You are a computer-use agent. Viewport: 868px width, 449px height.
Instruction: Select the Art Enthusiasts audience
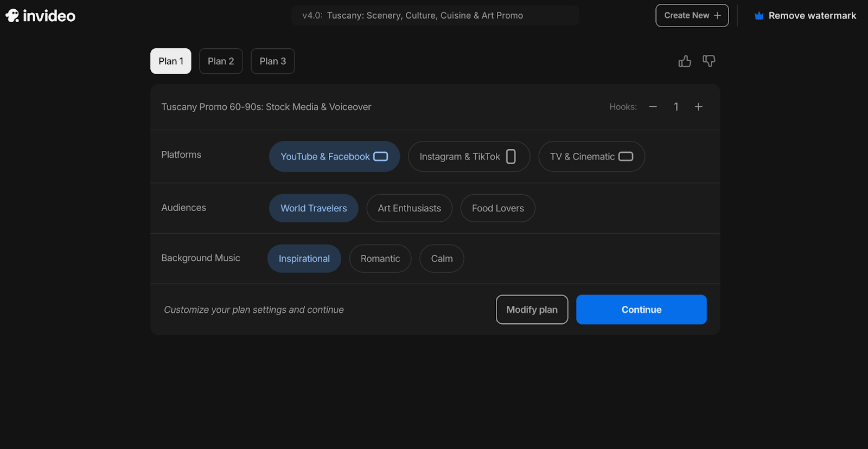[x=410, y=208]
